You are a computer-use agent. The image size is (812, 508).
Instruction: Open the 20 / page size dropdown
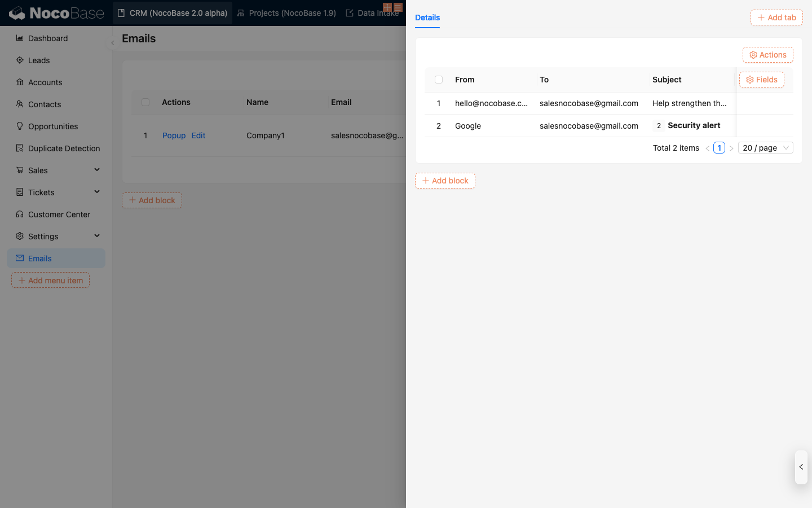pyautogui.click(x=765, y=148)
